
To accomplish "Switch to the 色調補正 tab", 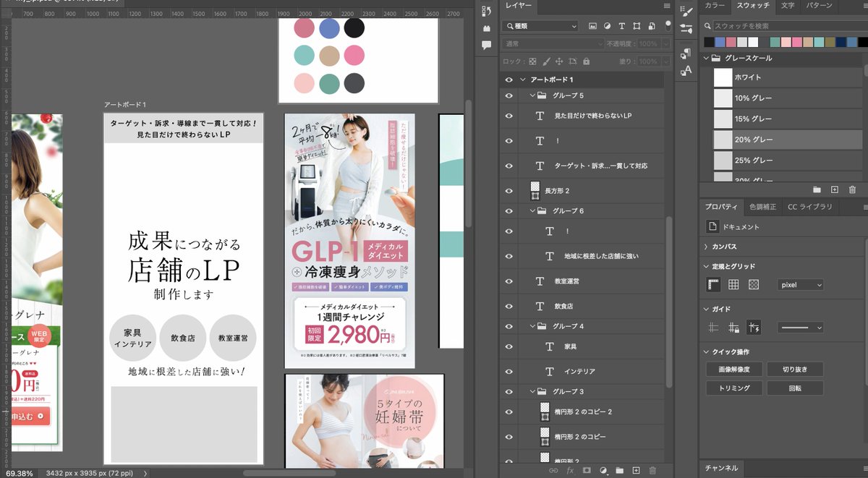I will (763, 207).
